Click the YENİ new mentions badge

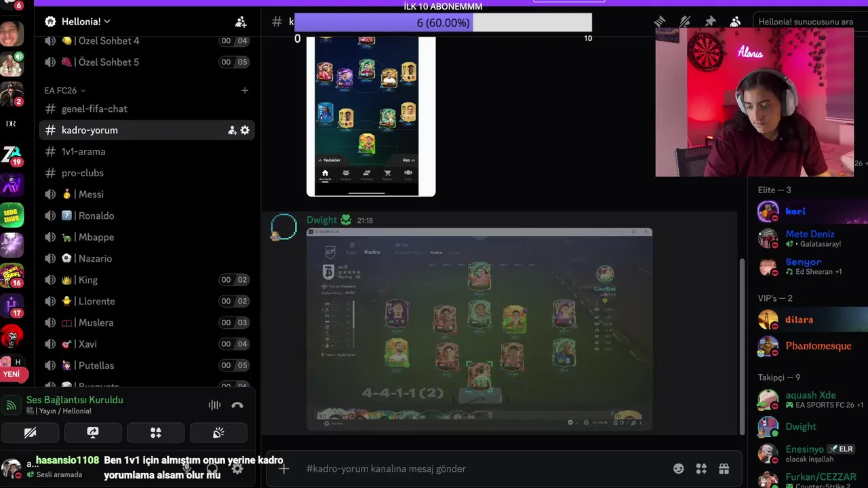coord(12,374)
